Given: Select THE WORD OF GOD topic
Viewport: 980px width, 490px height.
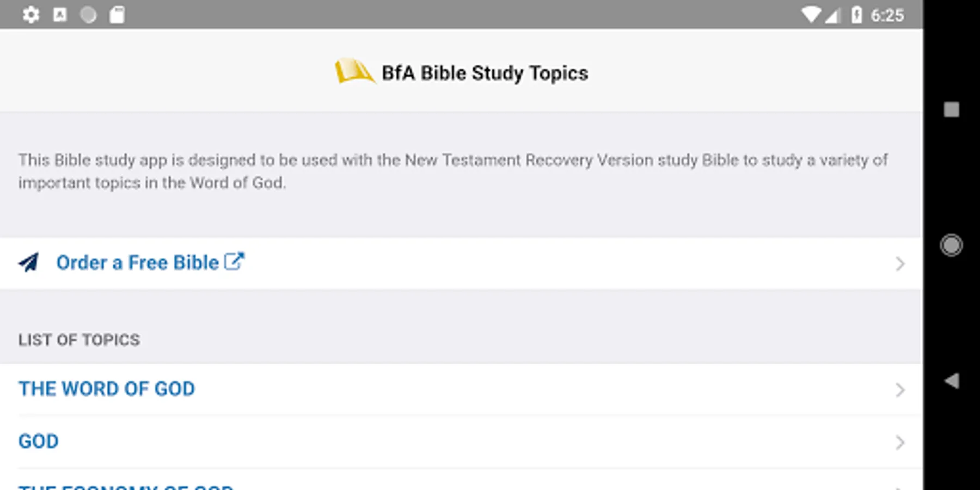Looking at the screenshot, I should pos(107,389).
